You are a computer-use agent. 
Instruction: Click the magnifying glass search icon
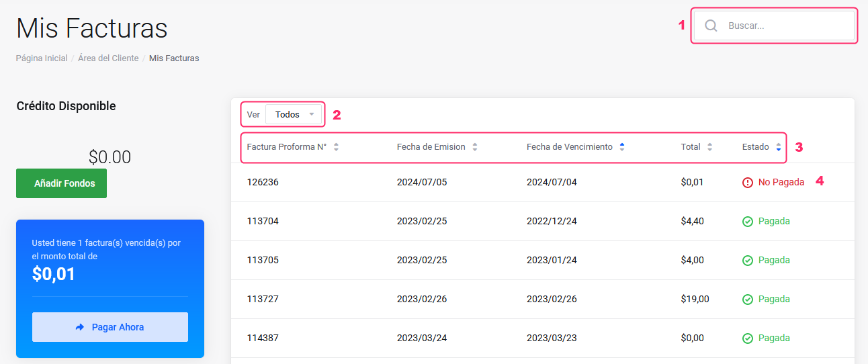point(711,26)
